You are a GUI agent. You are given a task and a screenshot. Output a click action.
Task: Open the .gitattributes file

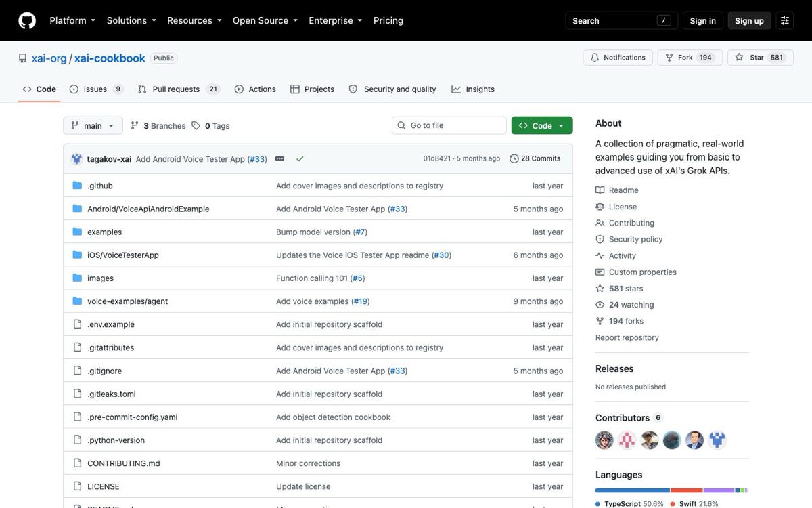[110, 347]
